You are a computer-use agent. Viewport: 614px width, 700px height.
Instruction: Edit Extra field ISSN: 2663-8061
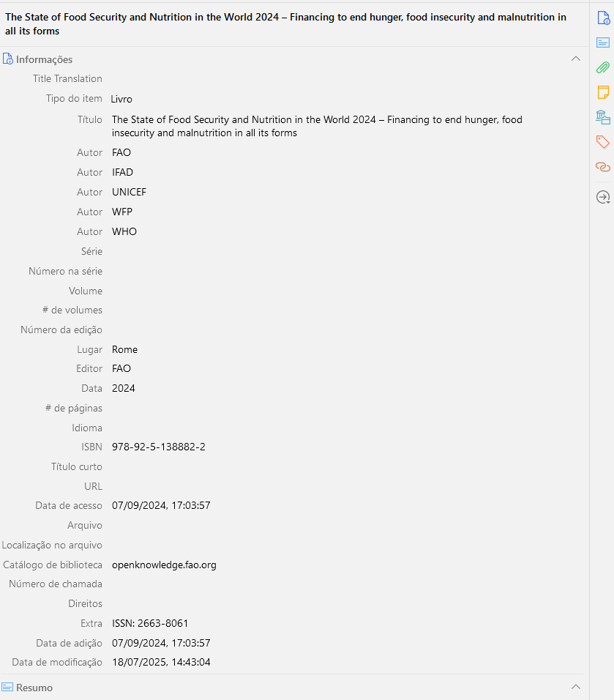pos(150,623)
